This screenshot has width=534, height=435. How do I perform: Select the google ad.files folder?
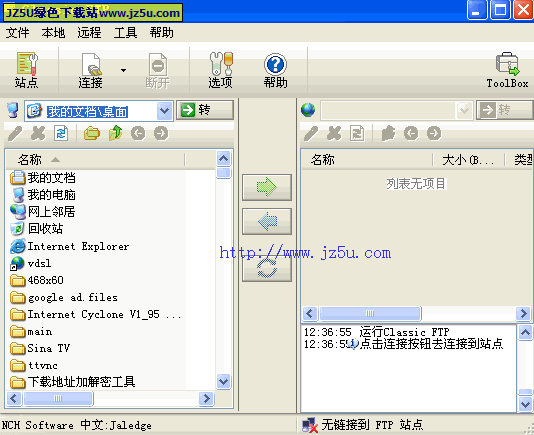[64, 297]
